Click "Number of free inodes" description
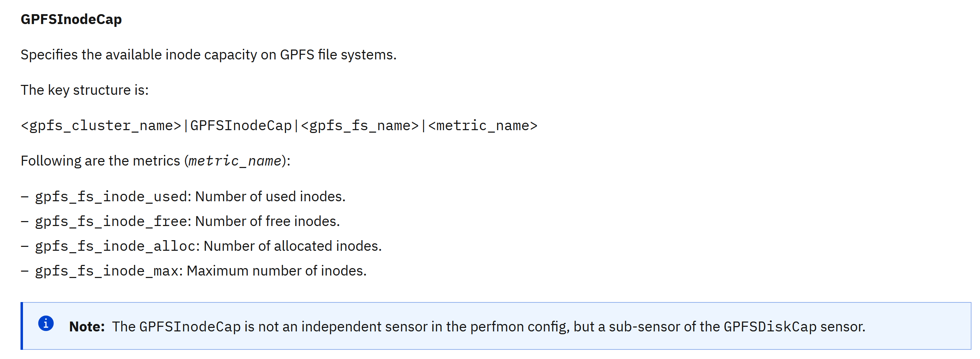This screenshot has height=359, width=980. point(267,221)
